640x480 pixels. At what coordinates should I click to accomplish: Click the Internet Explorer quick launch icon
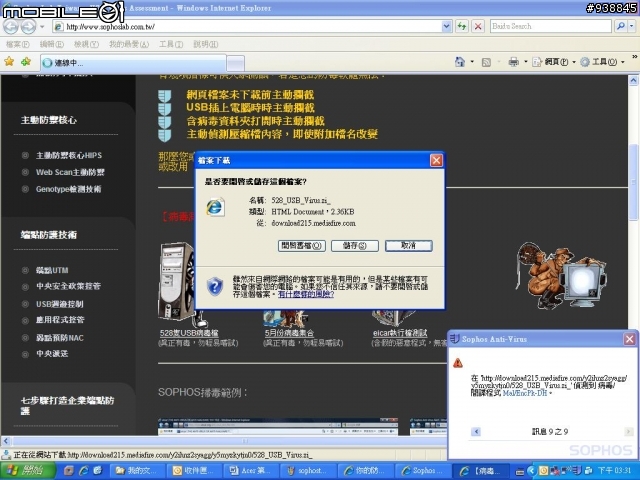tap(84, 471)
